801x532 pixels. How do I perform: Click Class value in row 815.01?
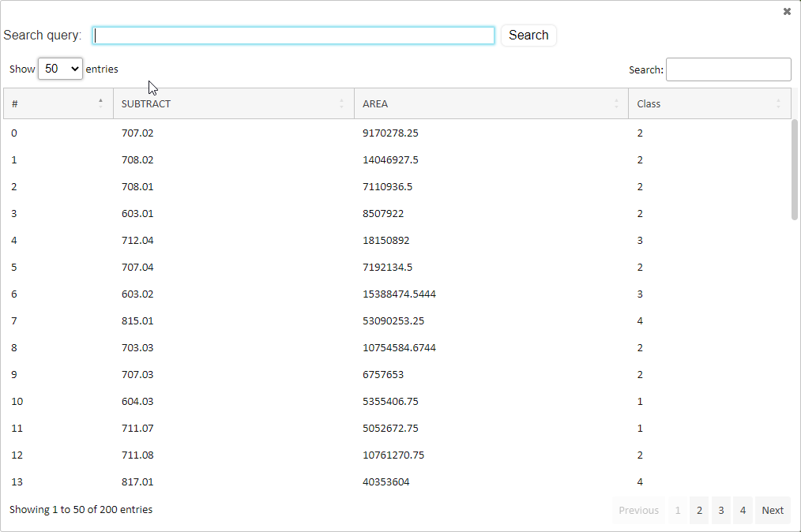click(640, 320)
